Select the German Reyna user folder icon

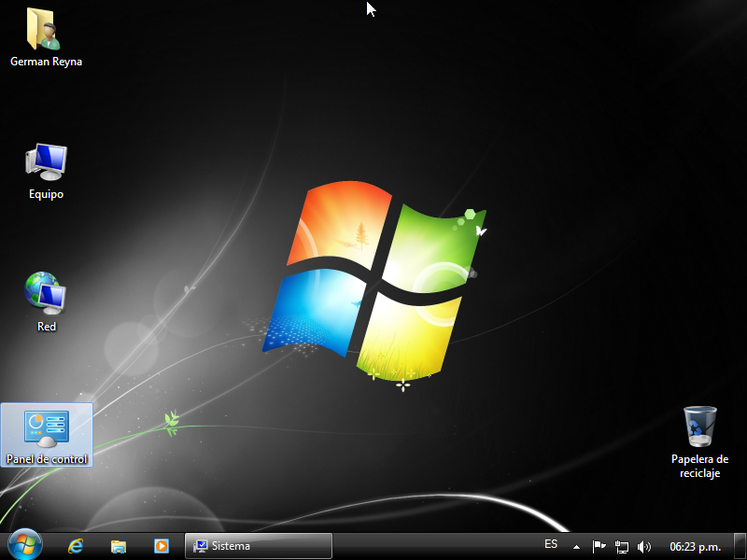[45, 30]
